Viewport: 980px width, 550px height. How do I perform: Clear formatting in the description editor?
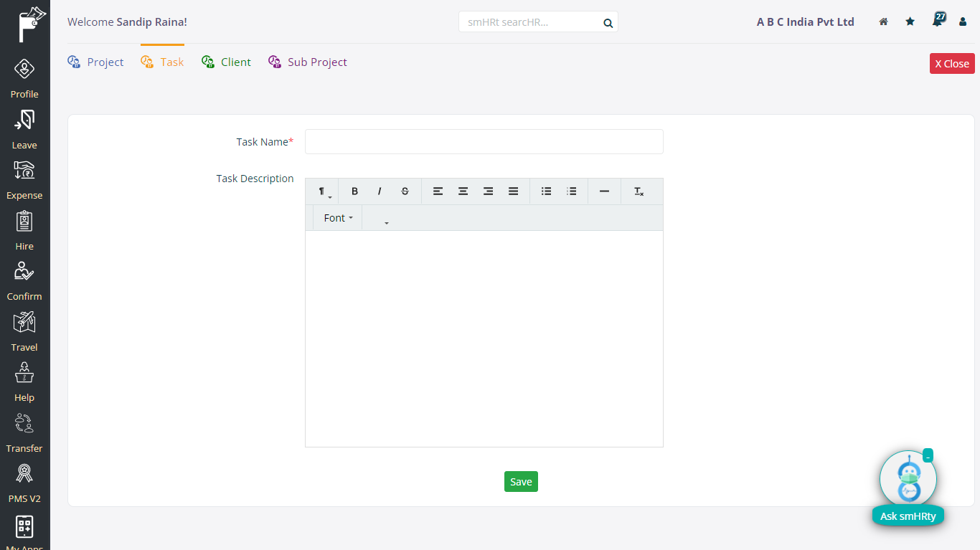pos(639,191)
